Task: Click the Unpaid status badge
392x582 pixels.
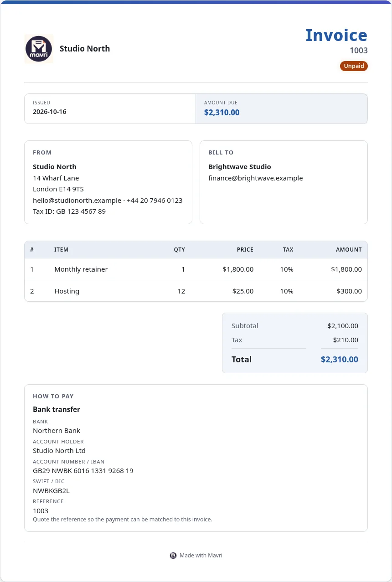Action: click(x=354, y=66)
